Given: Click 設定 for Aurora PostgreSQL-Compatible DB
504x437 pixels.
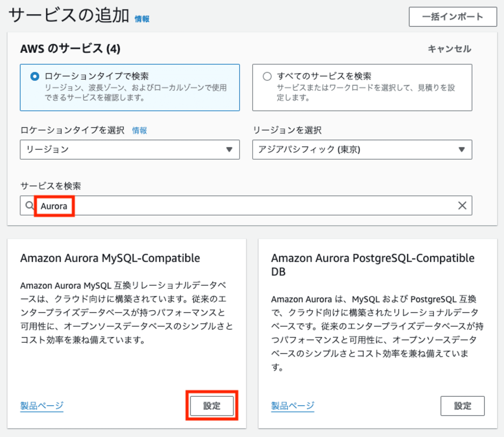Looking at the screenshot, I should pyautogui.click(x=462, y=406).
